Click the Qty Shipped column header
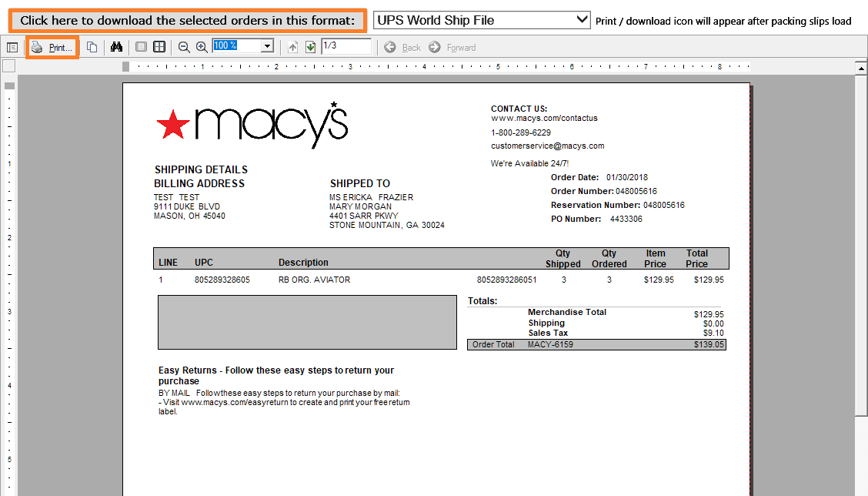 [x=563, y=259]
